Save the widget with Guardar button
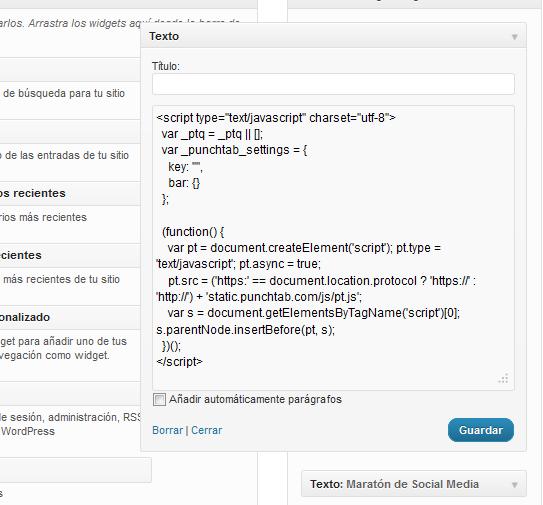Image resolution: width=543 pixels, height=505 pixels. point(481,430)
